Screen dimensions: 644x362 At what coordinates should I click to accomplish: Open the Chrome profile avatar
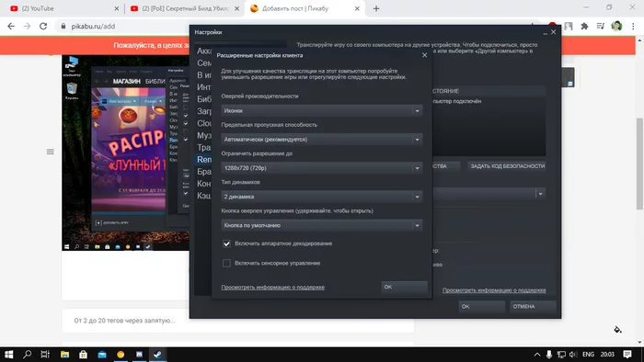(x=616, y=27)
